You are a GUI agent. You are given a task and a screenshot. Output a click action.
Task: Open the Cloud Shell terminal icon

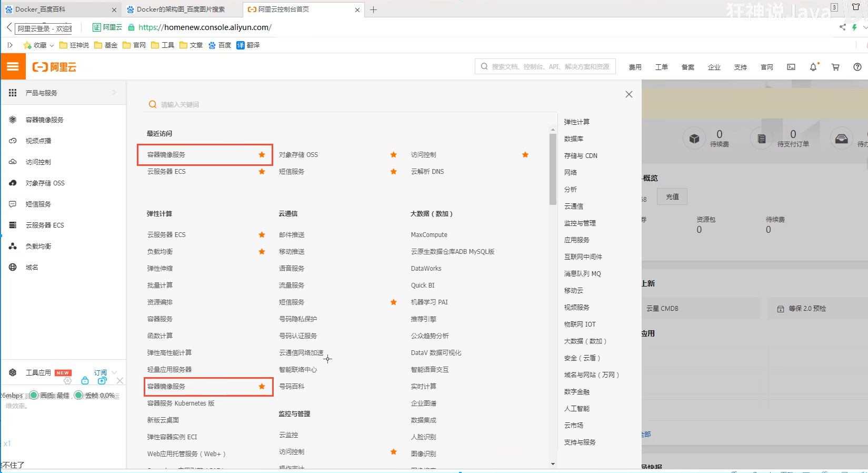(791, 67)
